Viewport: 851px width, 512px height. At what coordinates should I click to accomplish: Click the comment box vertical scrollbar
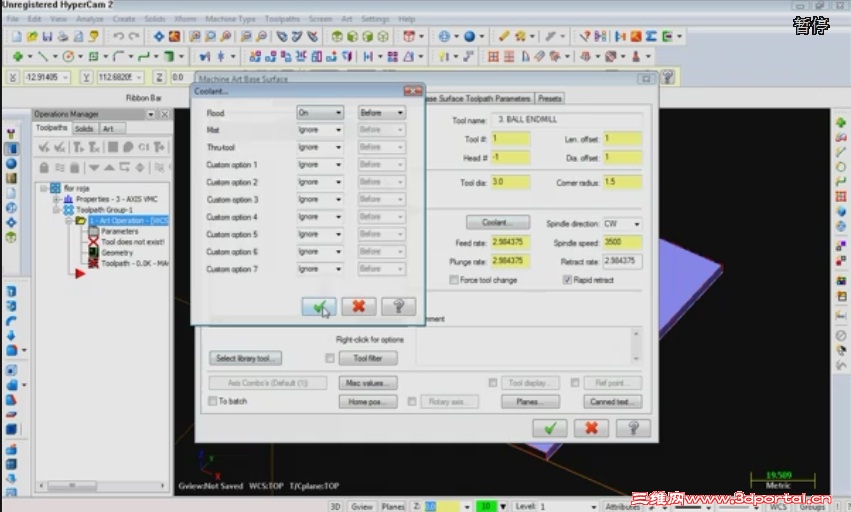tap(636, 346)
